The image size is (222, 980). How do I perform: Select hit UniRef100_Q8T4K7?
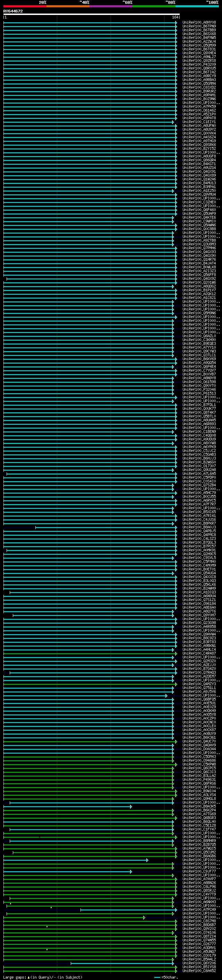tap(199, 412)
